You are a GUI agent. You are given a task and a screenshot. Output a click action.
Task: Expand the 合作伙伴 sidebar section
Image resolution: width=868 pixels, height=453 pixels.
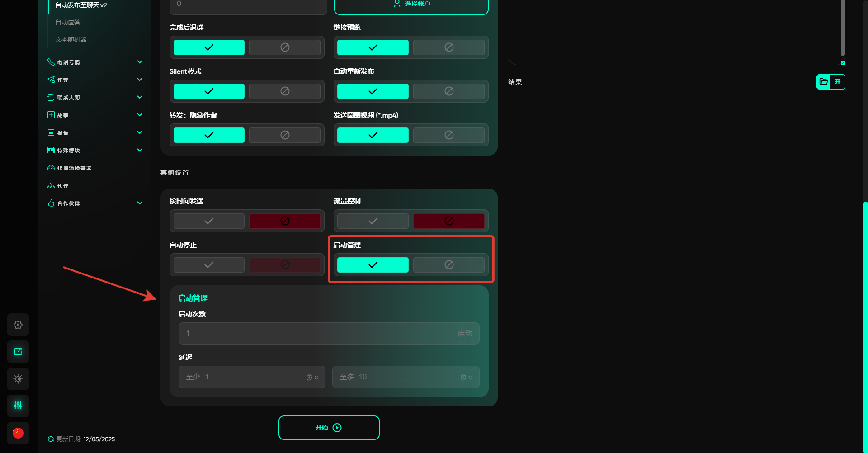click(x=140, y=203)
